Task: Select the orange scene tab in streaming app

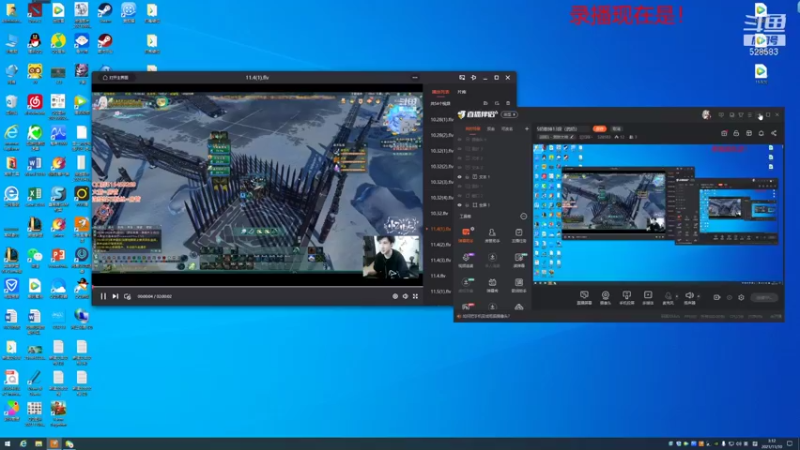Action: [472, 129]
